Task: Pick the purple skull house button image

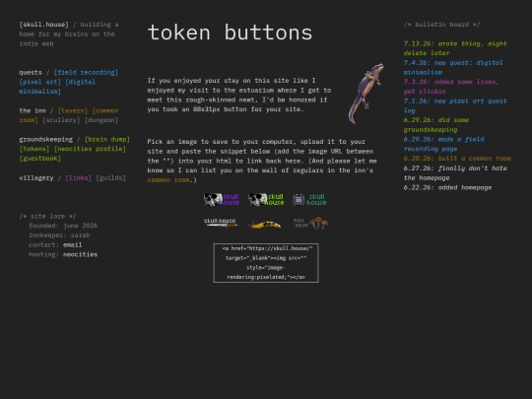Action: [222, 199]
